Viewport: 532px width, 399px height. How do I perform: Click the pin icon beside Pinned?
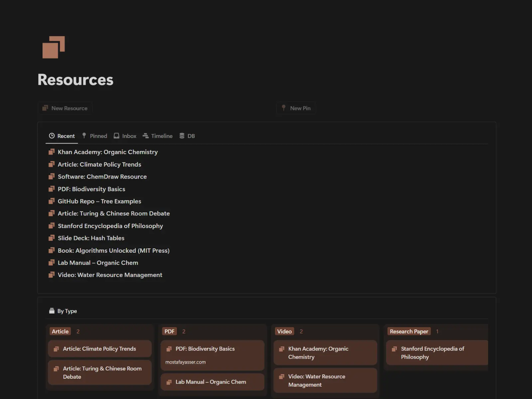tap(84, 136)
